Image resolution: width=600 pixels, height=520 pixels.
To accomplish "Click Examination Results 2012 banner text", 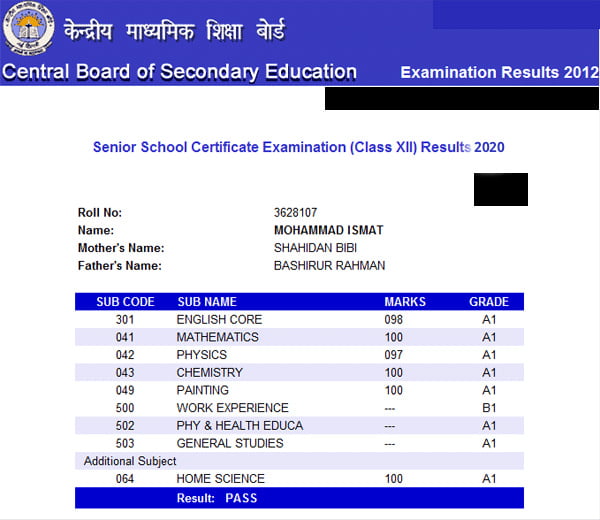I will click(499, 73).
